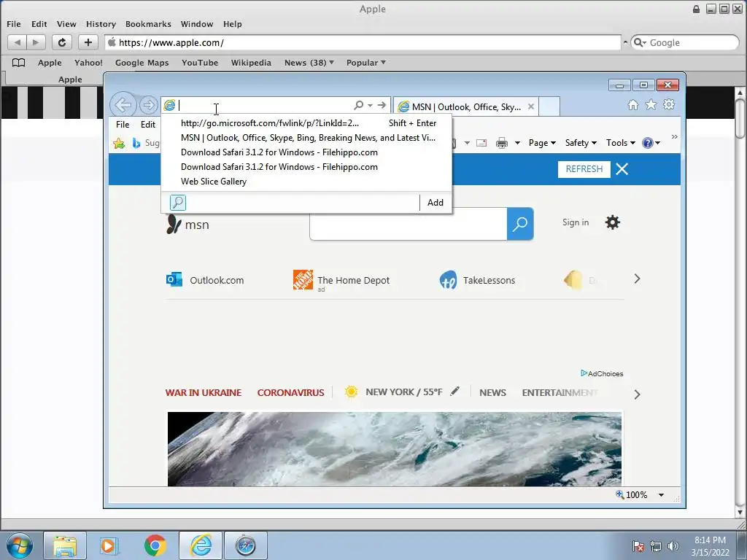Image resolution: width=747 pixels, height=560 pixels.
Task: Open Windows Explorer from the taskbar
Action: pos(65,545)
